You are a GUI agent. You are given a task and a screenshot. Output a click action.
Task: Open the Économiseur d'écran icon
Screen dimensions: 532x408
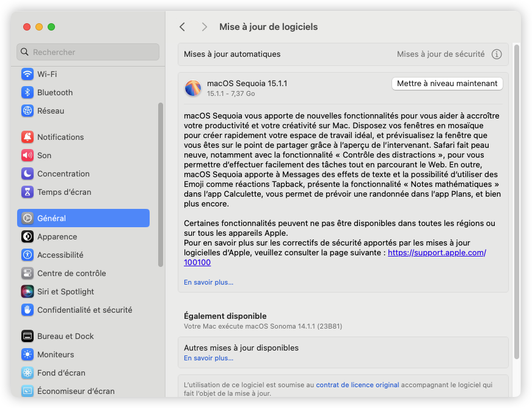tap(27, 391)
